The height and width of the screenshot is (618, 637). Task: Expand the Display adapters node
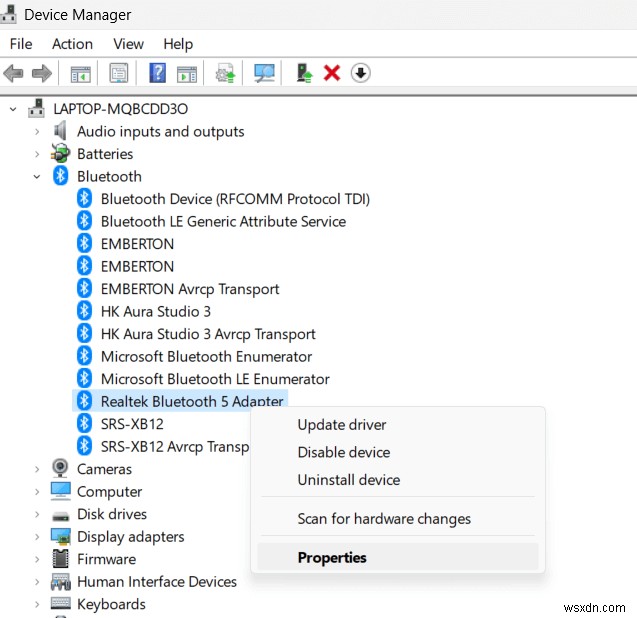click(37, 537)
